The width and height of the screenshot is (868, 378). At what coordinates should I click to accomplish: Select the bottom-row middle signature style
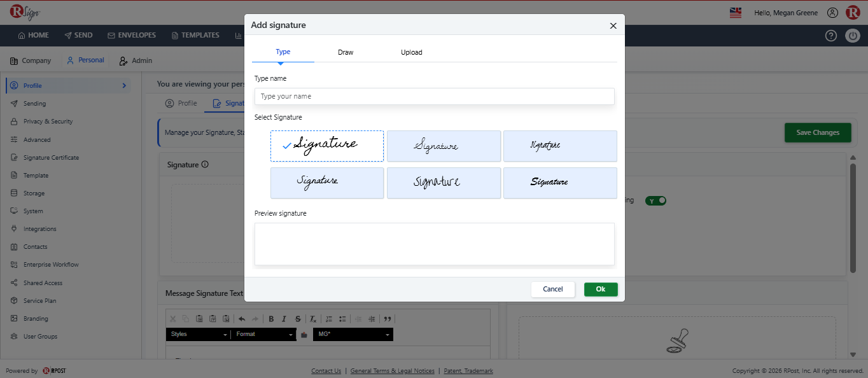click(444, 183)
